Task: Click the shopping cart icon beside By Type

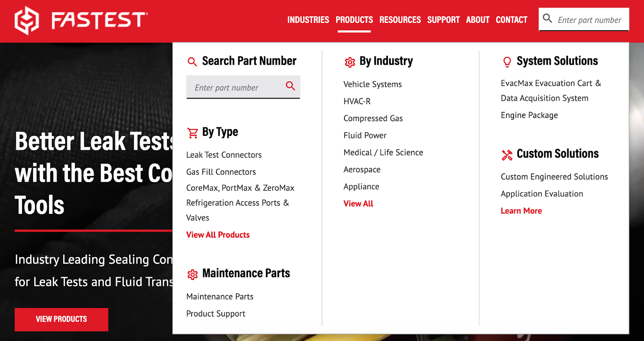Action: [x=193, y=133]
